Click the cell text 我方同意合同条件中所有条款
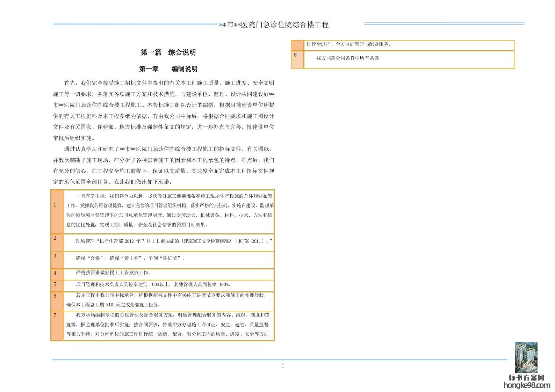 (x=347, y=58)
